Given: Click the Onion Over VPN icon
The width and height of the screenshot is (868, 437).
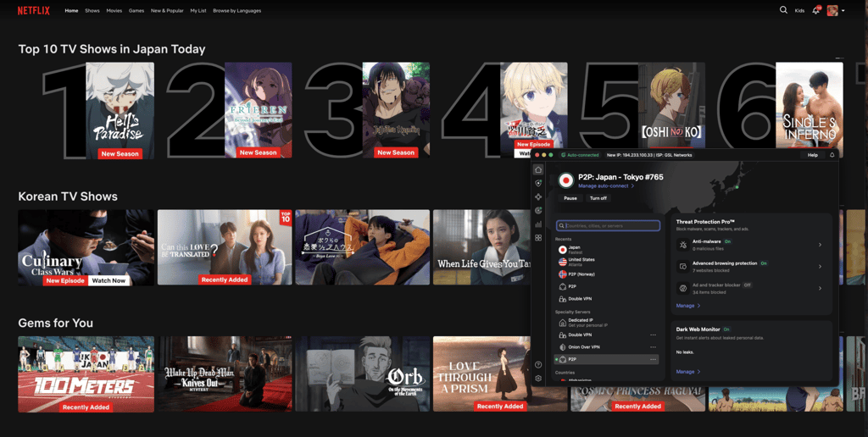Looking at the screenshot, I should pos(563,347).
